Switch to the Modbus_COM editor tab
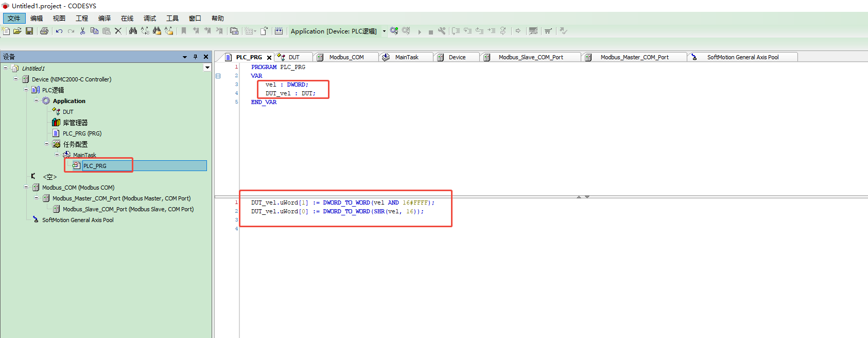This screenshot has height=338, width=868. 346,57
